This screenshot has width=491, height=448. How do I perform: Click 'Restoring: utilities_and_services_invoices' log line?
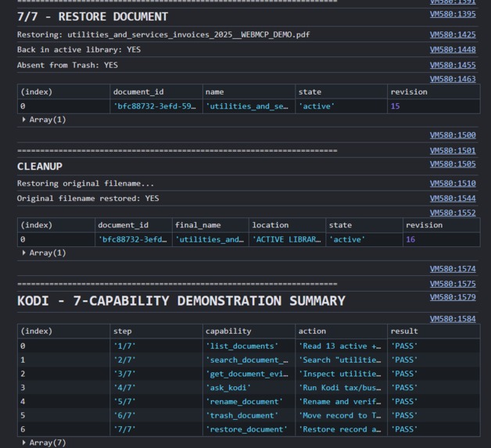(x=163, y=34)
